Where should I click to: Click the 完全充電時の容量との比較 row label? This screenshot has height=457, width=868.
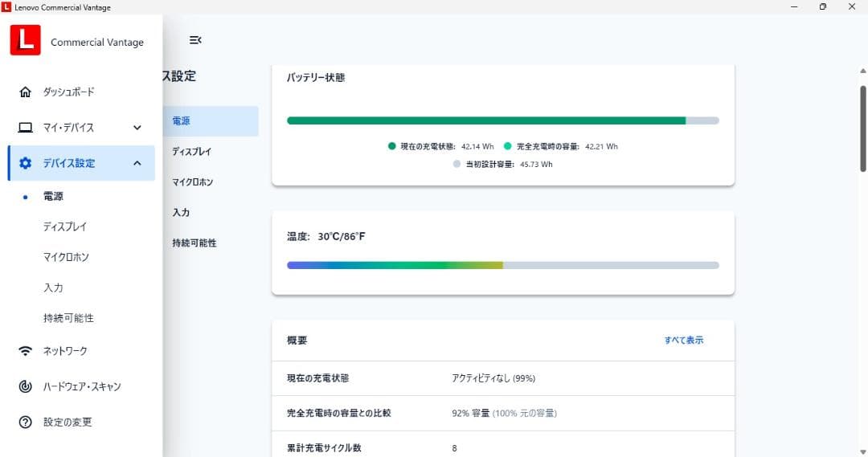pos(339,414)
